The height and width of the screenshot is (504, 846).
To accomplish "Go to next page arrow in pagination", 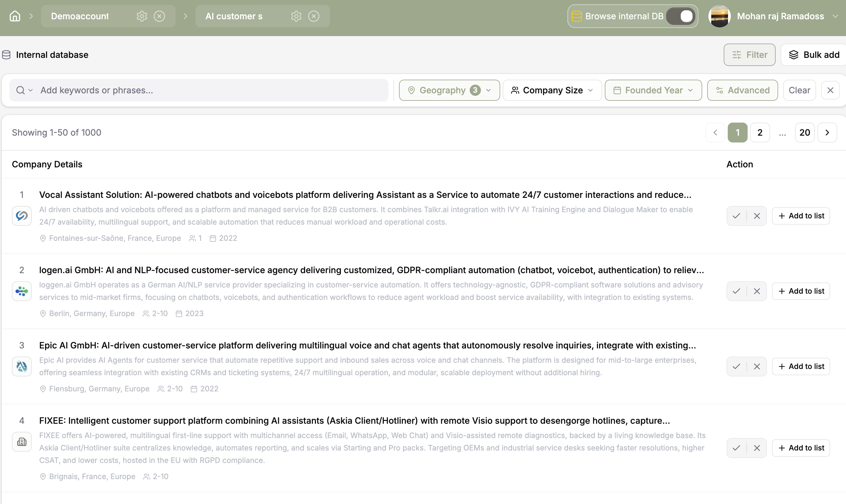I will point(827,133).
